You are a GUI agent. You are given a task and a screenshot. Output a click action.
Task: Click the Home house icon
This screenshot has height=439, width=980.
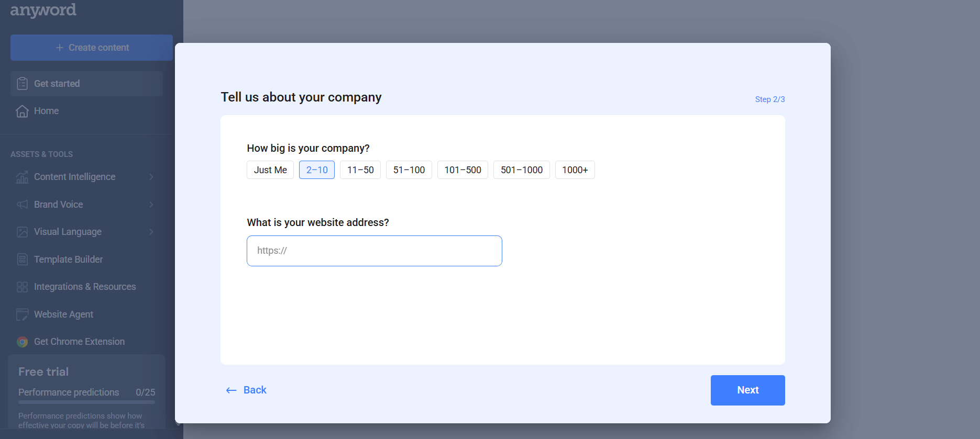click(x=22, y=111)
